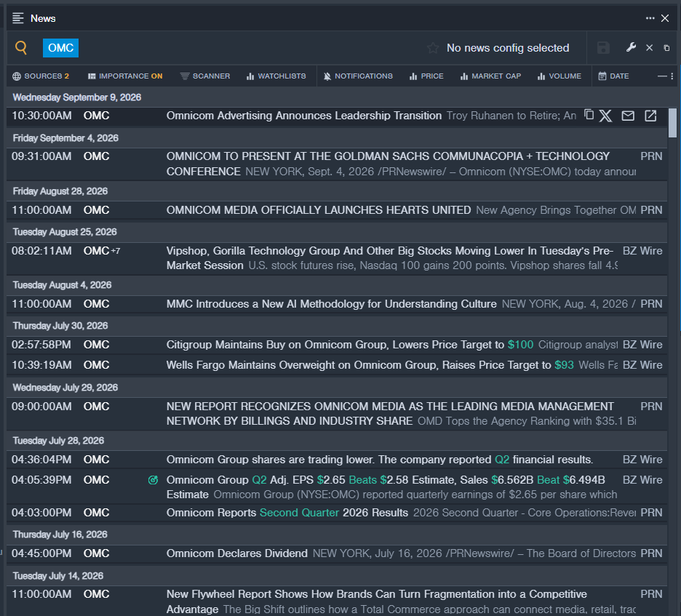This screenshot has width=681, height=616.
Task: Toggle the Notifications bell filter
Action: [358, 76]
